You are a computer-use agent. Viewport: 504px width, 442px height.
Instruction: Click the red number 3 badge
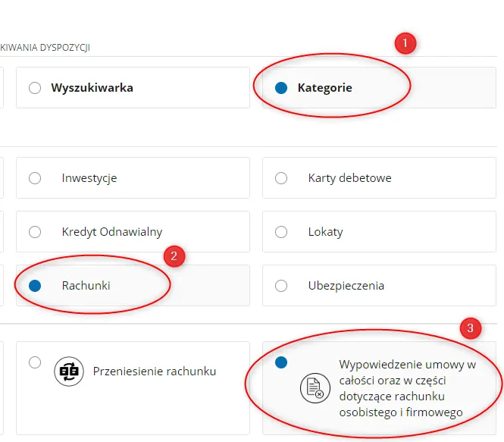[x=471, y=328]
